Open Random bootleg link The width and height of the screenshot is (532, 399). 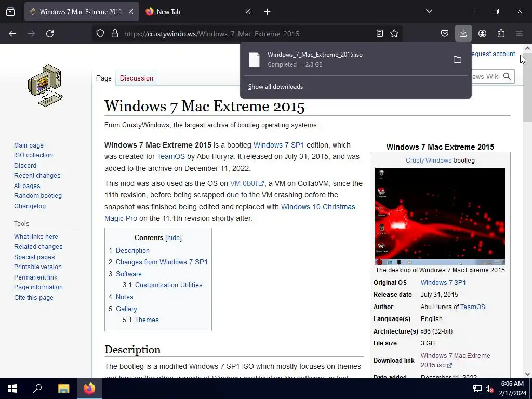click(38, 196)
